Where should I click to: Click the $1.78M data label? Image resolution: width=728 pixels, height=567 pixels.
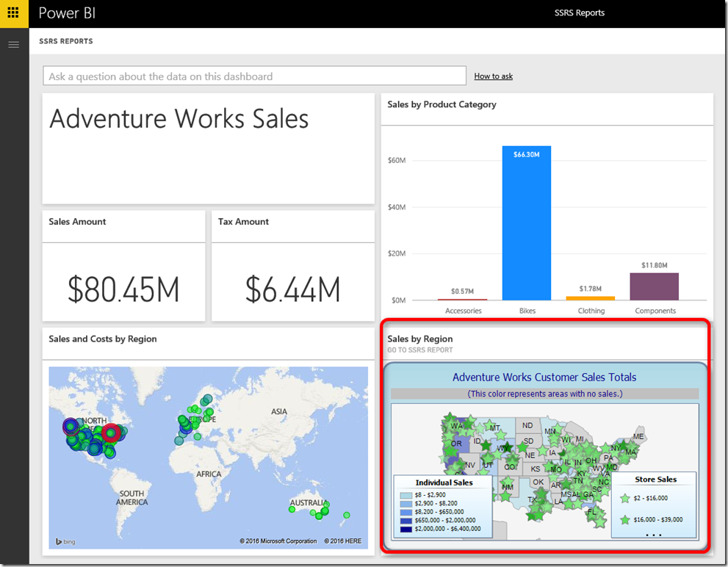590,289
